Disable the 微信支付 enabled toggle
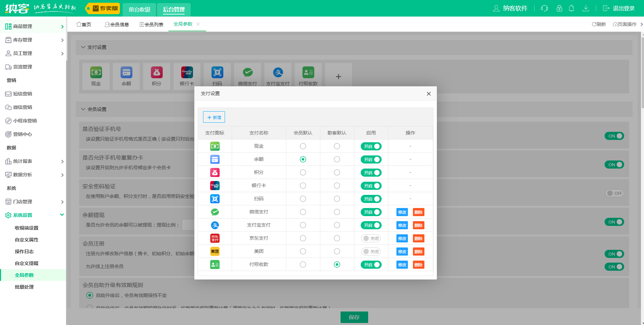This screenshot has height=325, width=644. pyautogui.click(x=371, y=212)
